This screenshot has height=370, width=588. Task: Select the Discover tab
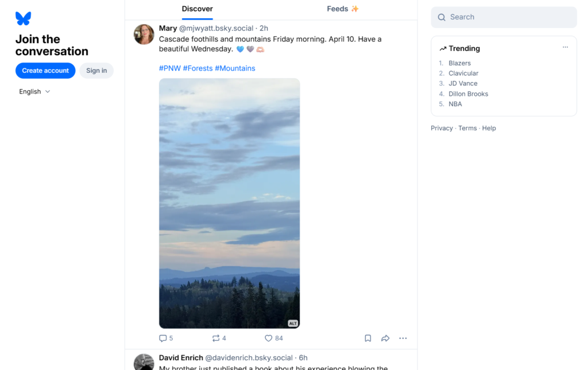(197, 9)
